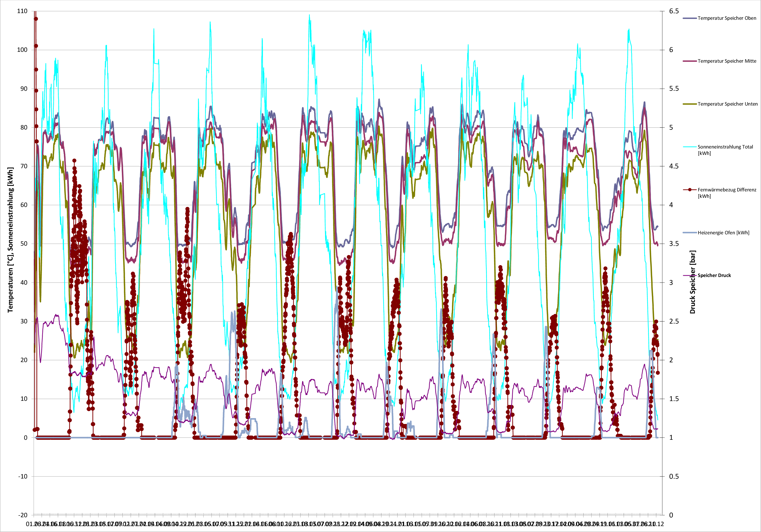
Task: Click the olive Speicher Unten legend line
Action: click(689, 104)
